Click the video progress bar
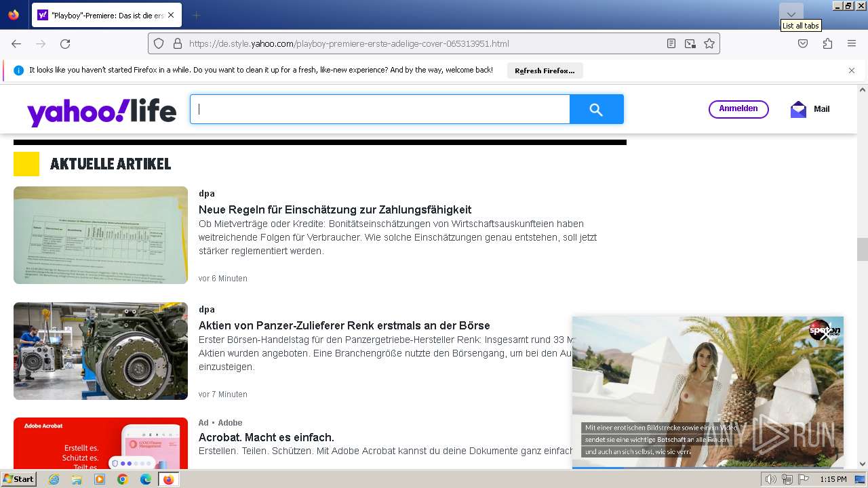The image size is (868, 488). coord(708,468)
